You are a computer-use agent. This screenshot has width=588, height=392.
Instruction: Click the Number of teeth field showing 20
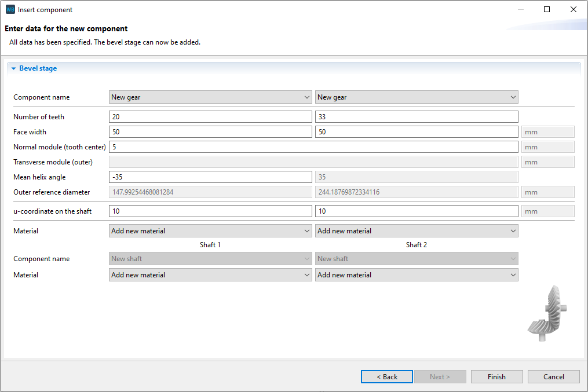tap(210, 117)
